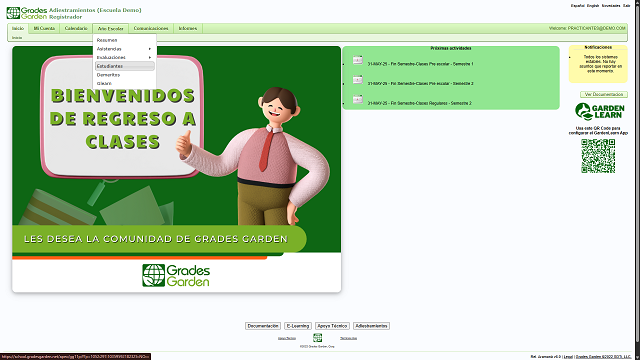The height and width of the screenshot is (360, 640).
Task: Click the Grades Garden logo in the header
Action: point(27,13)
